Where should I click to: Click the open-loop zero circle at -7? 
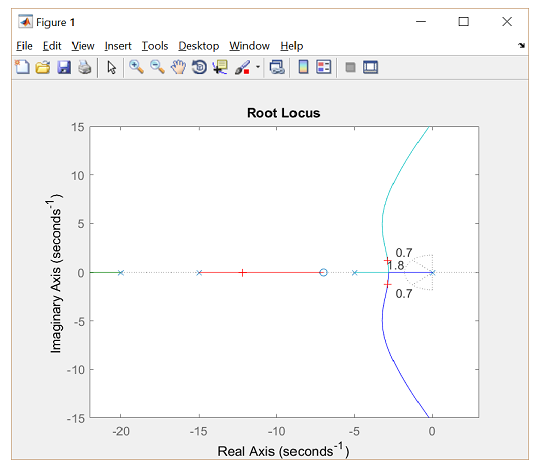point(323,272)
